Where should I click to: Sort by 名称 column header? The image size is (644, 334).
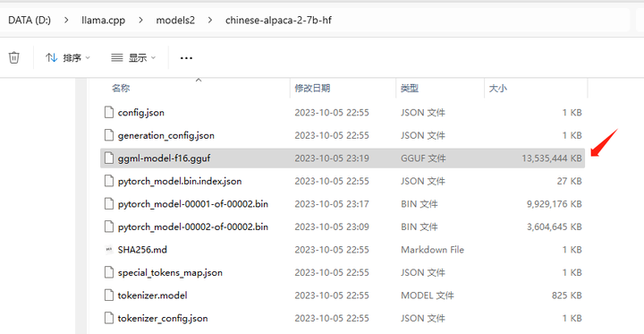(x=121, y=88)
